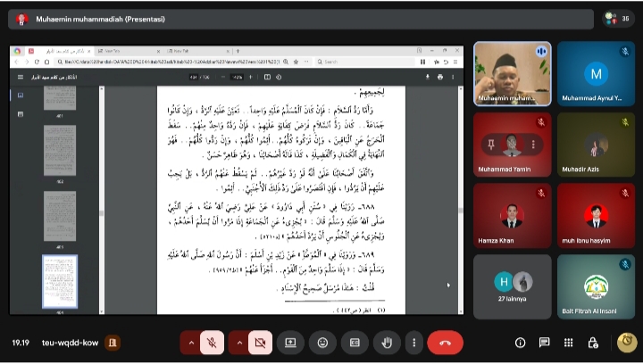Select Hamza Khan participant tile
The width and height of the screenshot is (643, 364).
[x=513, y=216]
